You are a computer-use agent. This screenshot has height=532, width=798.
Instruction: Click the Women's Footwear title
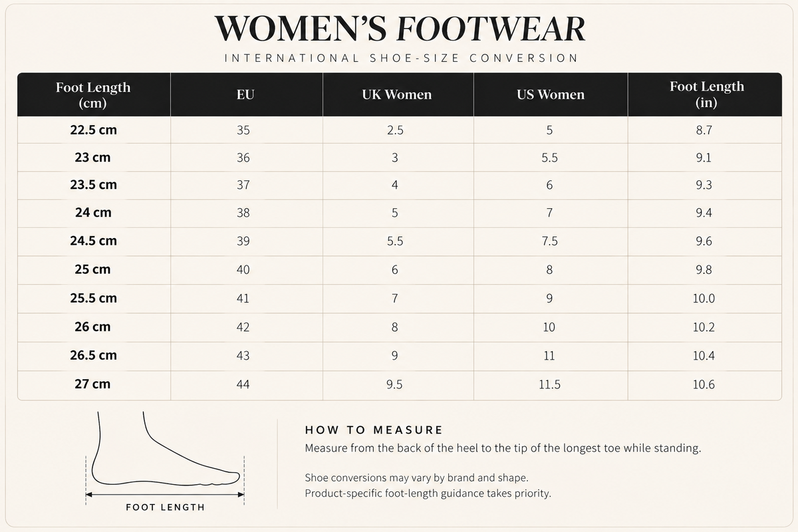pos(400,29)
